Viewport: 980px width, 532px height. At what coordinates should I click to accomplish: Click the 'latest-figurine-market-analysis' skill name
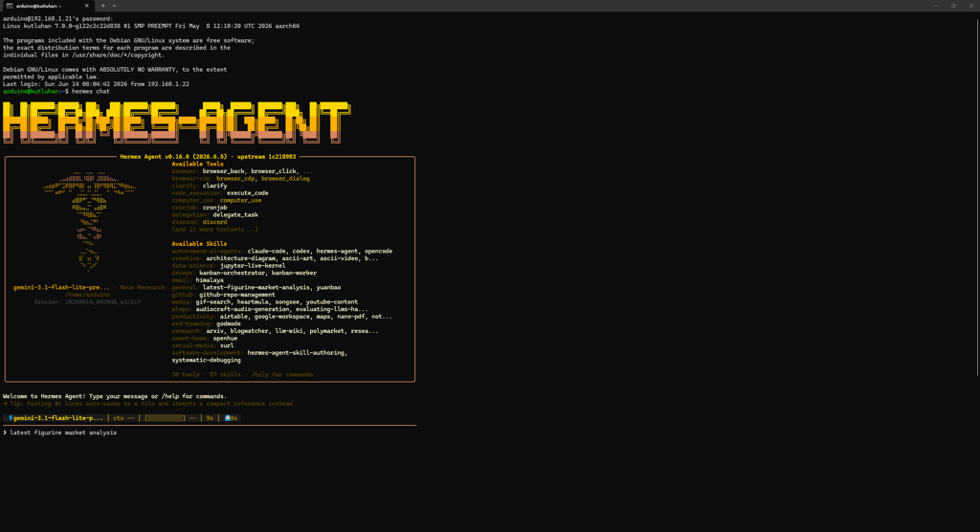256,288
